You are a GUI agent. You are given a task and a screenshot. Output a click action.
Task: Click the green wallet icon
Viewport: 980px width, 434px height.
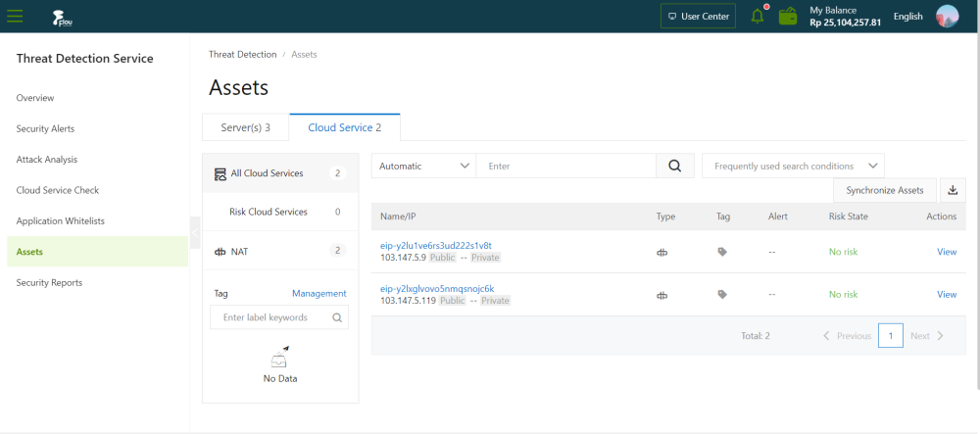click(788, 17)
